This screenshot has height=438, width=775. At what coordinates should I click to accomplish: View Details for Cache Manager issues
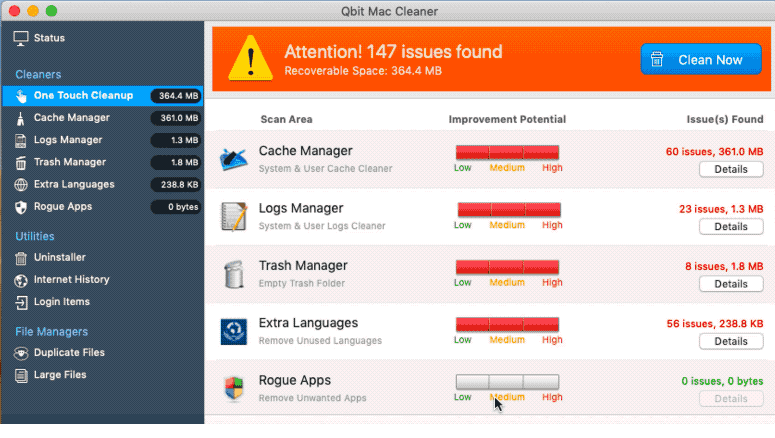(x=730, y=169)
